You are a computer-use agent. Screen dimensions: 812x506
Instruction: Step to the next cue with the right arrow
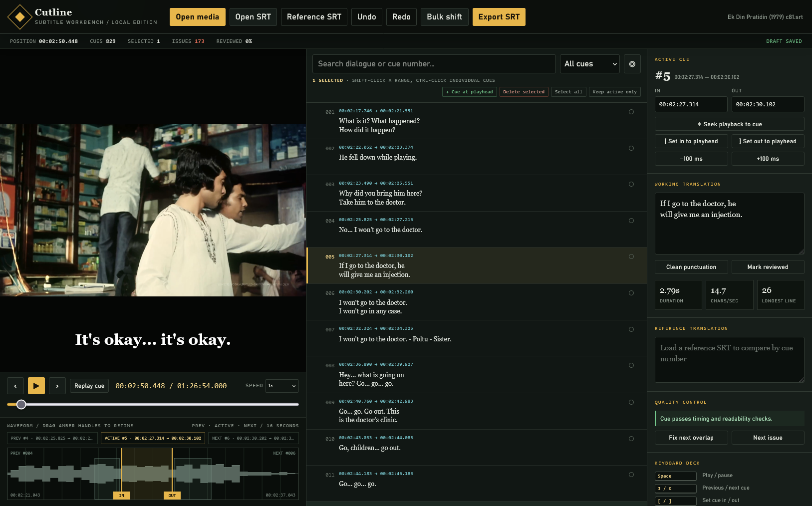tap(57, 386)
